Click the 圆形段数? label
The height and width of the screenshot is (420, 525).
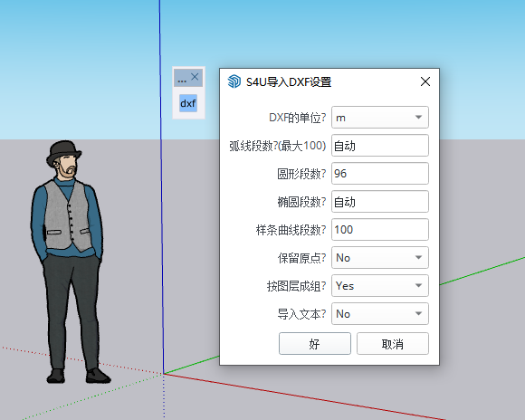[x=301, y=174]
